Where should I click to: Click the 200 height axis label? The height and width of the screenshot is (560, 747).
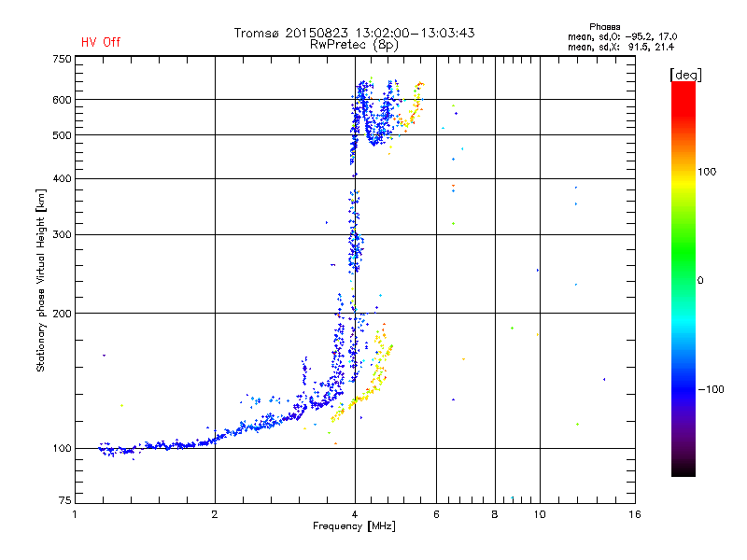(62, 314)
